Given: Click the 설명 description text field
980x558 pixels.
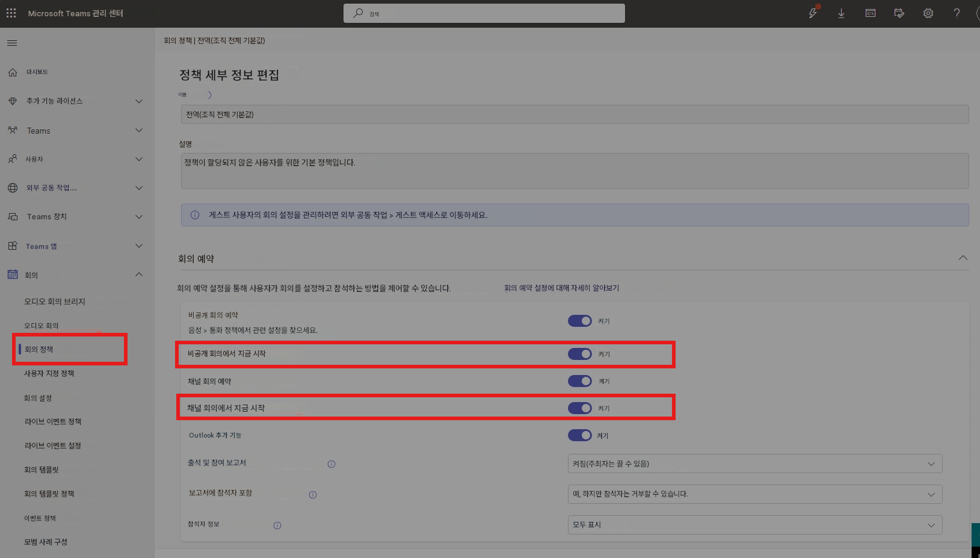Looking at the screenshot, I should pyautogui.click(x=575, y=171).
